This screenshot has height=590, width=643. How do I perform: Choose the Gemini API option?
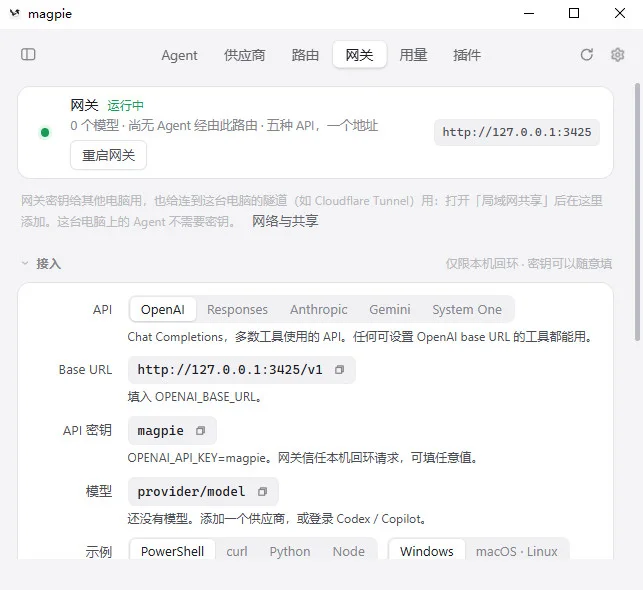click(390, 310)
